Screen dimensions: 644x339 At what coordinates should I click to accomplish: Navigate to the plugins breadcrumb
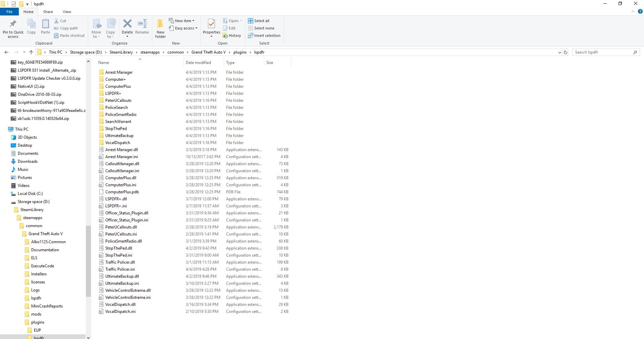[x=240, y=52]
